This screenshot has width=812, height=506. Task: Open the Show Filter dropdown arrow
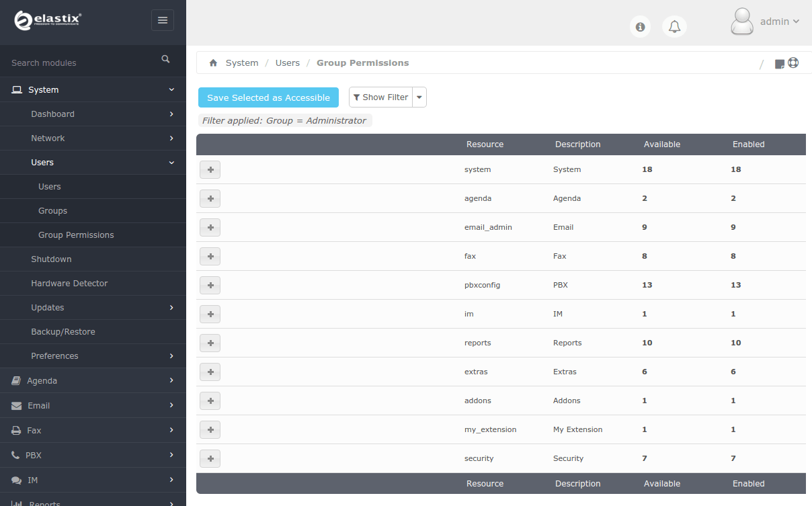[419, 97]
